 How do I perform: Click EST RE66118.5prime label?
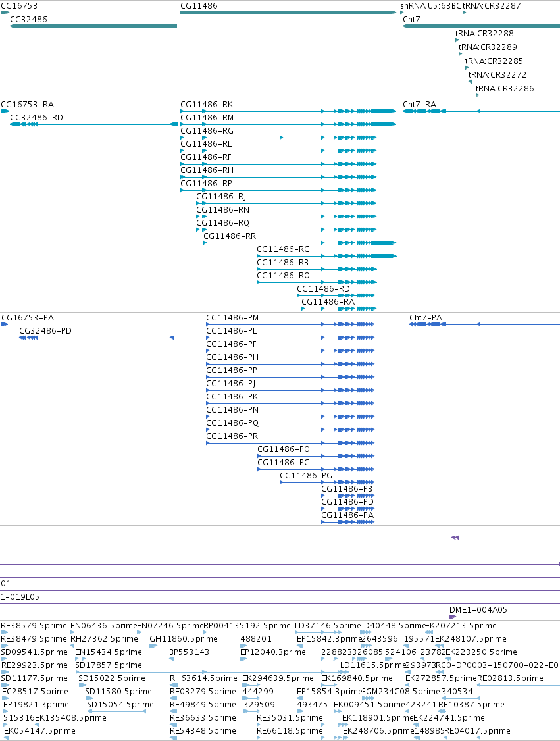pyautogui.click(x=290, y=731)
